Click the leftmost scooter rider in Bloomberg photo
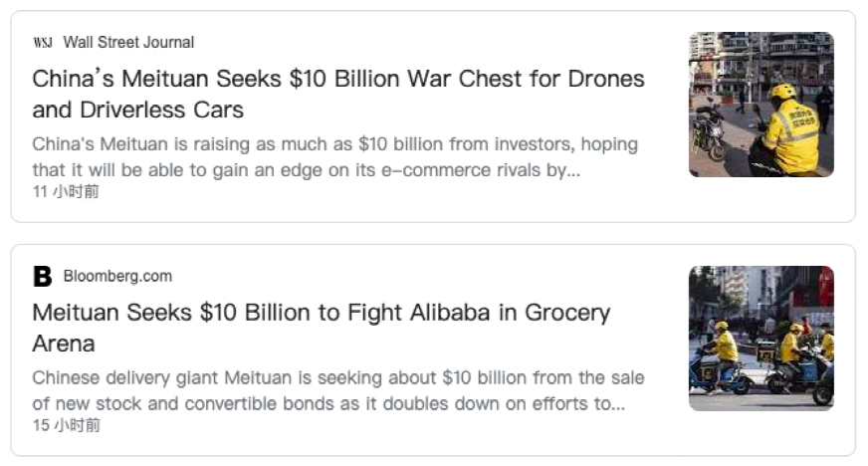Screen dimensions: 868x466 coord(720,359)
